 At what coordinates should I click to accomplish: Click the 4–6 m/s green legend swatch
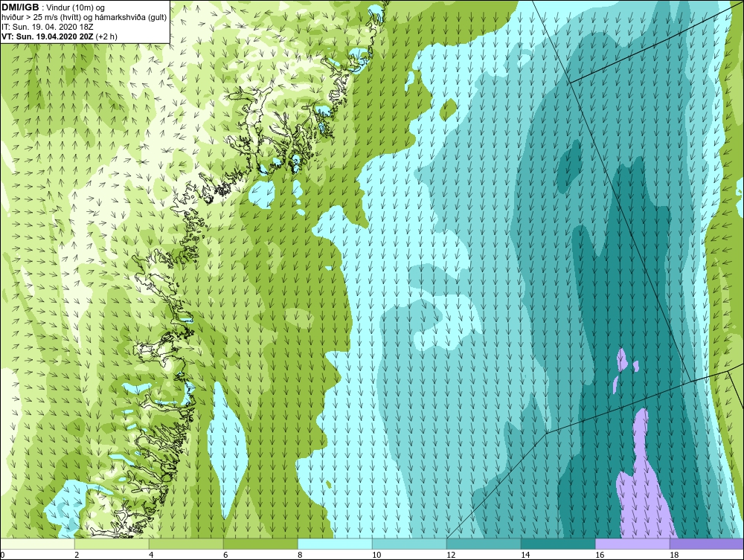186,544
